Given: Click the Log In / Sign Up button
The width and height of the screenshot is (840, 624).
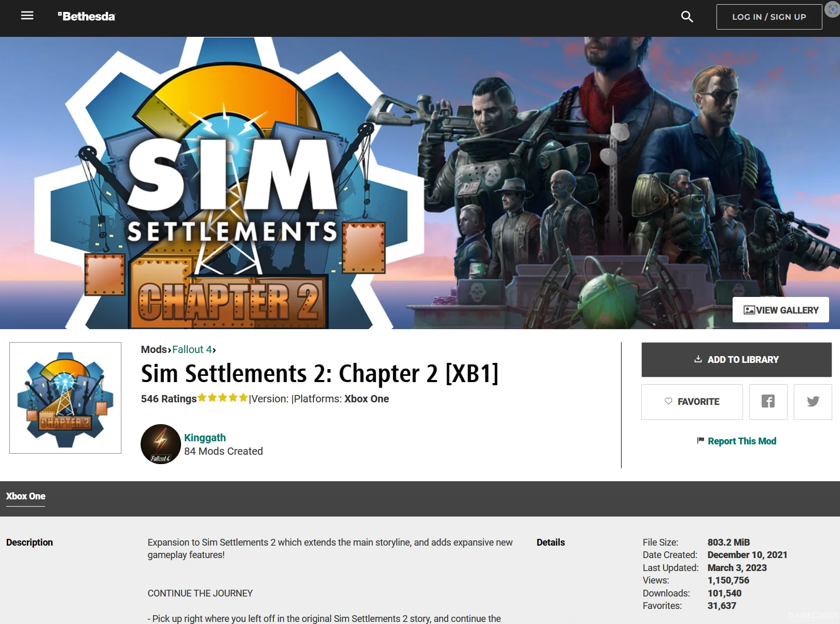Looking at the screenshot, I should click(x=769, y=17).
